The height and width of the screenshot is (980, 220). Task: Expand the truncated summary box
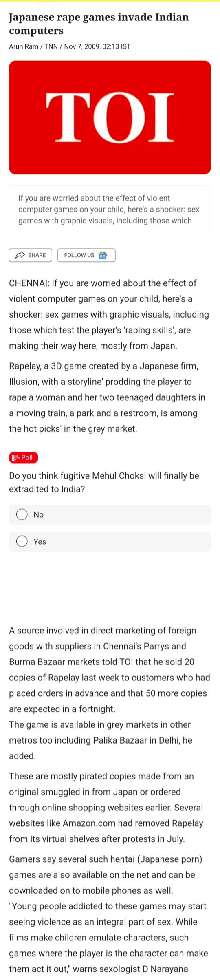(110, 211)
